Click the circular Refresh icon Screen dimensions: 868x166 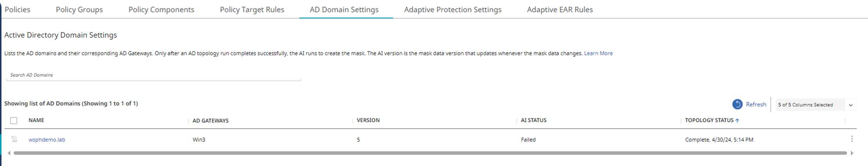(737, 104)
